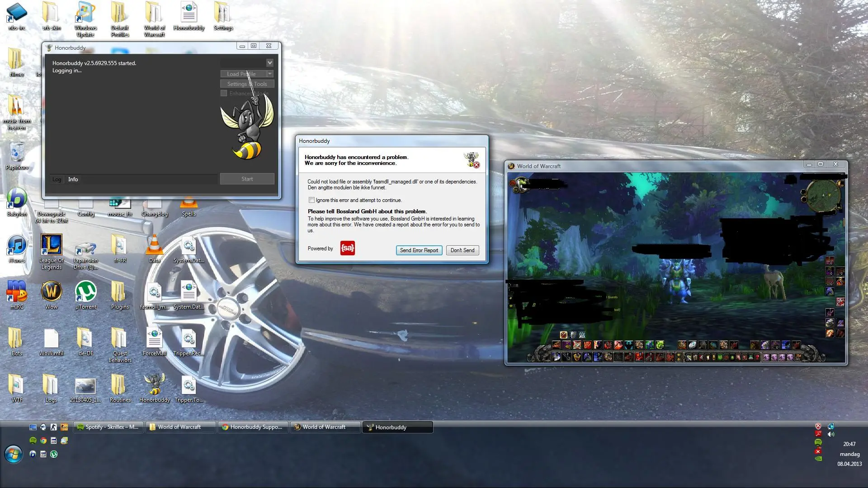Image resolution: width=868 pixels, height=488 pixels.
Task: Open World of Warcraft game taskbar button
Action: coord(325,427)
